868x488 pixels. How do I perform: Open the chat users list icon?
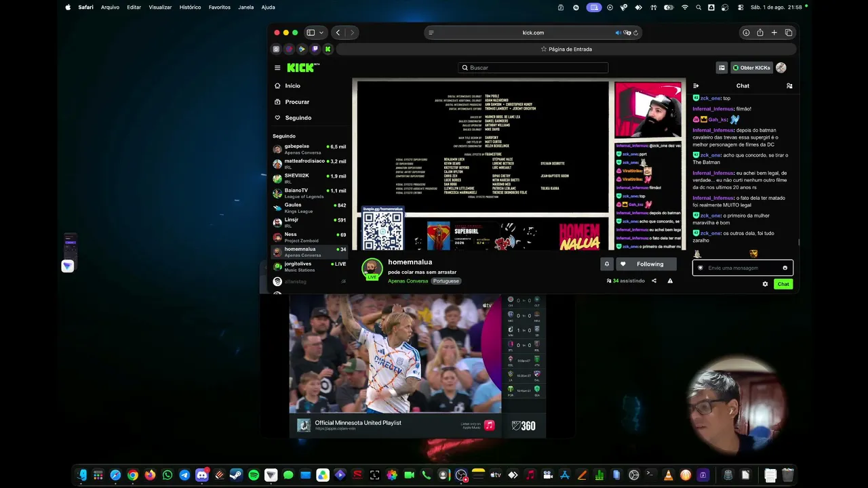coord(789,86)
